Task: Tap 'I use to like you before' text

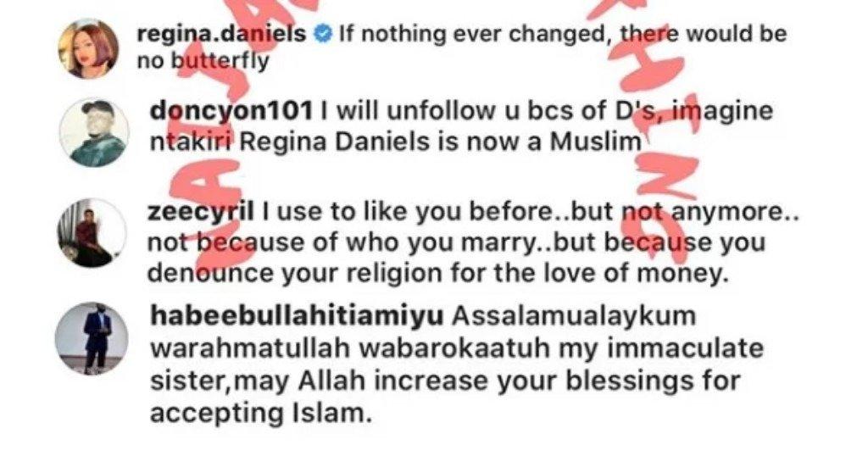Action: [408, 213]
